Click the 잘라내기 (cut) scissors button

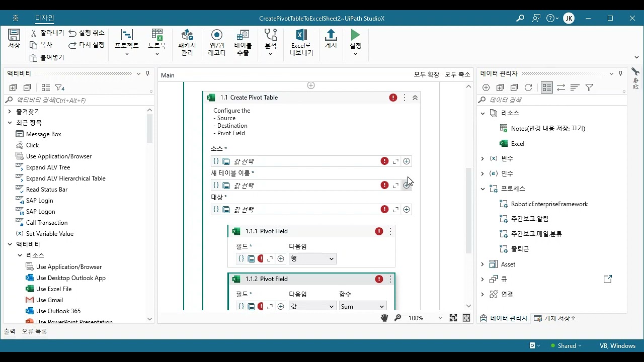click(47, 33)
